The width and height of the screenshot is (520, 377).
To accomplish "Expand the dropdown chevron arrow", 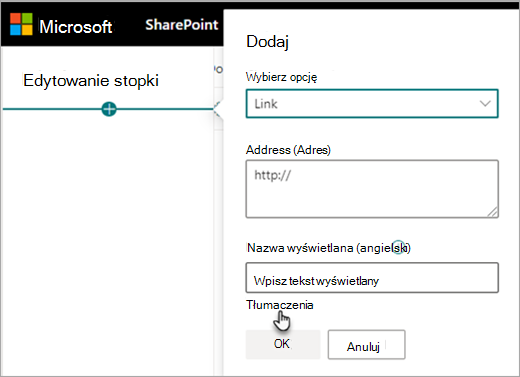I will [x=485, y=104].
